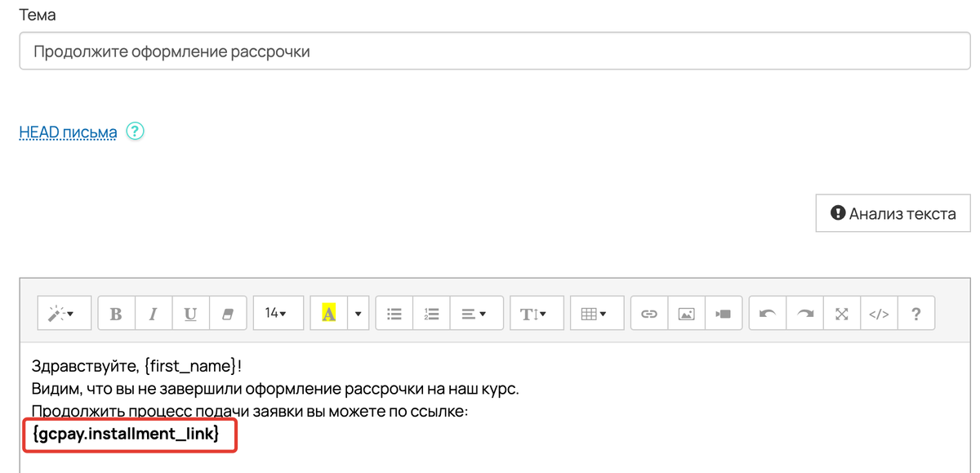Insert an ordered numbered list
This screenshot has height=473, width=980.
432,313
